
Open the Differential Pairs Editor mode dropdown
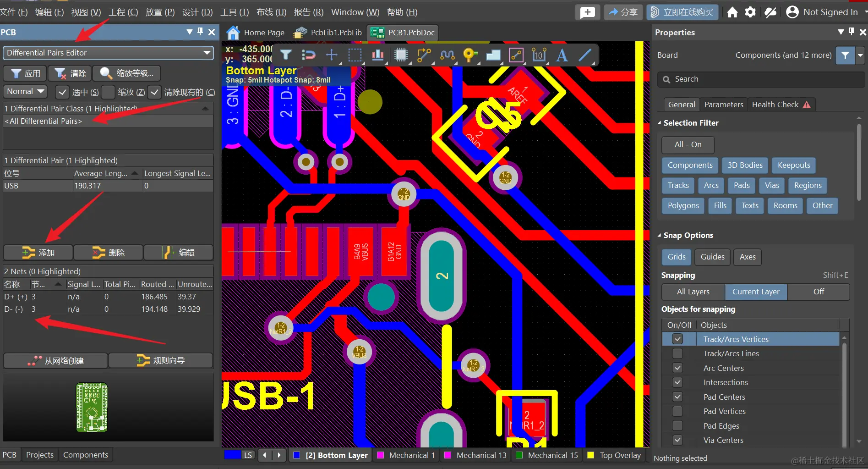[207, 53]
